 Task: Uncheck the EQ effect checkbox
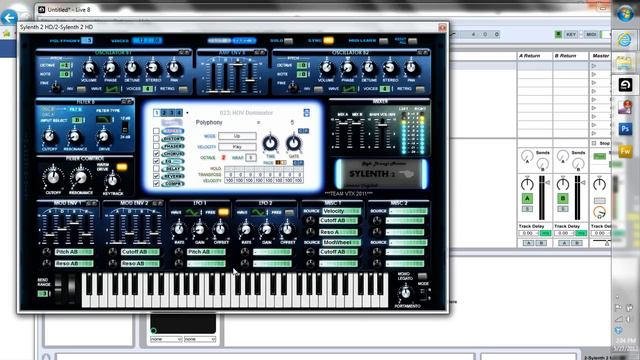click(x=156, y=161)
